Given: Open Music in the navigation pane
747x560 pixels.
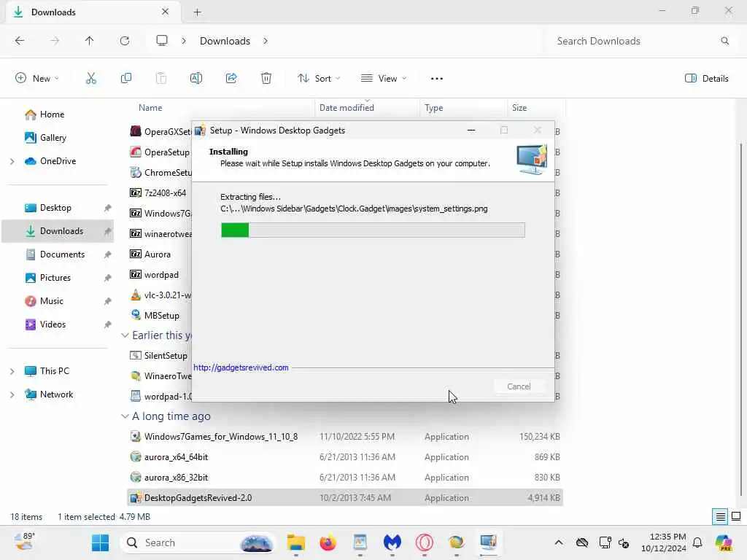Looking at the screenshot, I should point(52,301).
